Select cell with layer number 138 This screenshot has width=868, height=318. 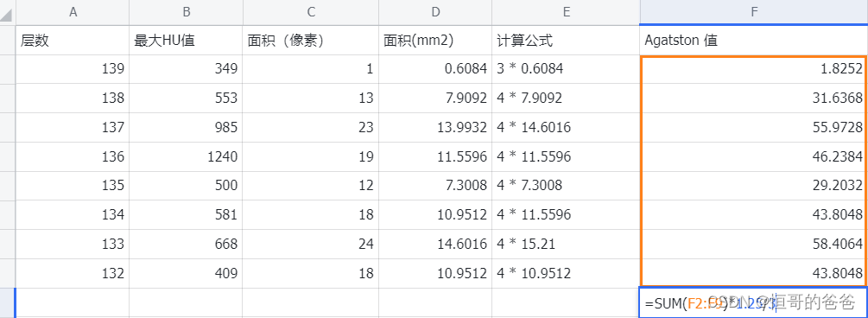[73, 99]
